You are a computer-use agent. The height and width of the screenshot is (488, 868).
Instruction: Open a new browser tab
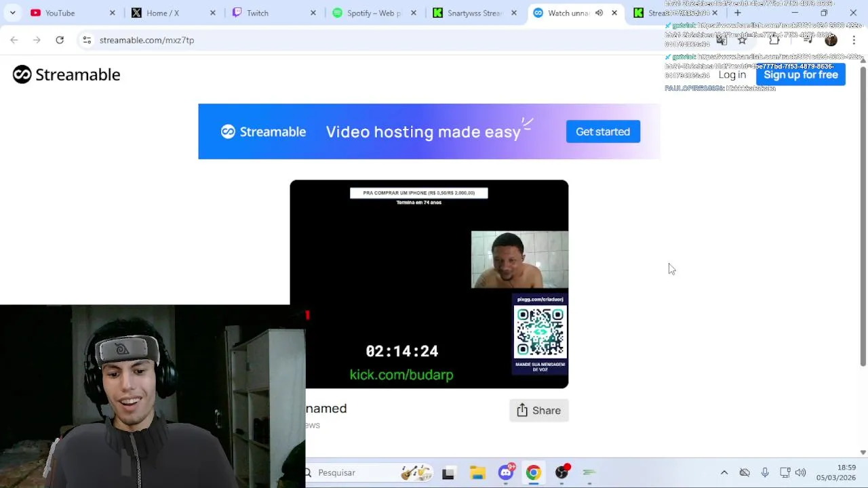(738, 13)
